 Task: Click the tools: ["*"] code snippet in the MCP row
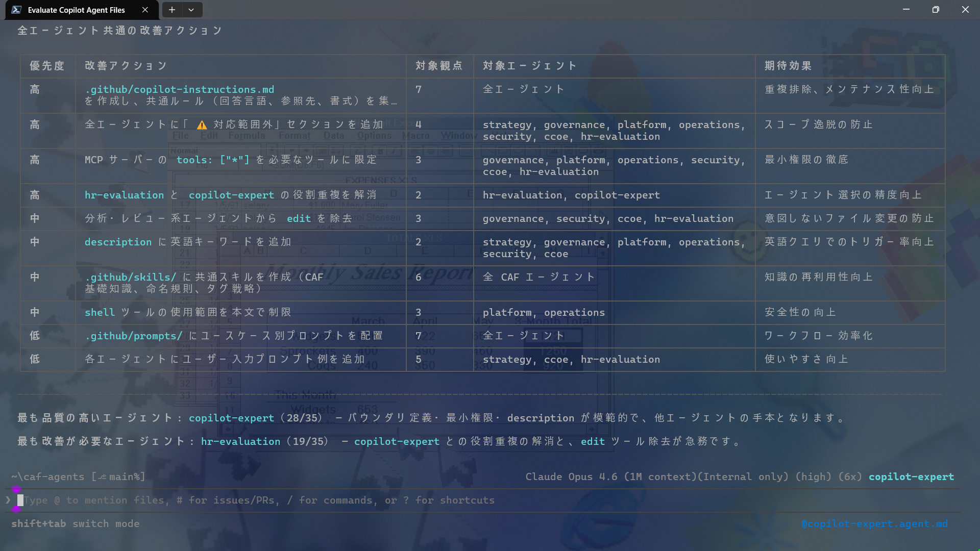(x=212, y=160)
